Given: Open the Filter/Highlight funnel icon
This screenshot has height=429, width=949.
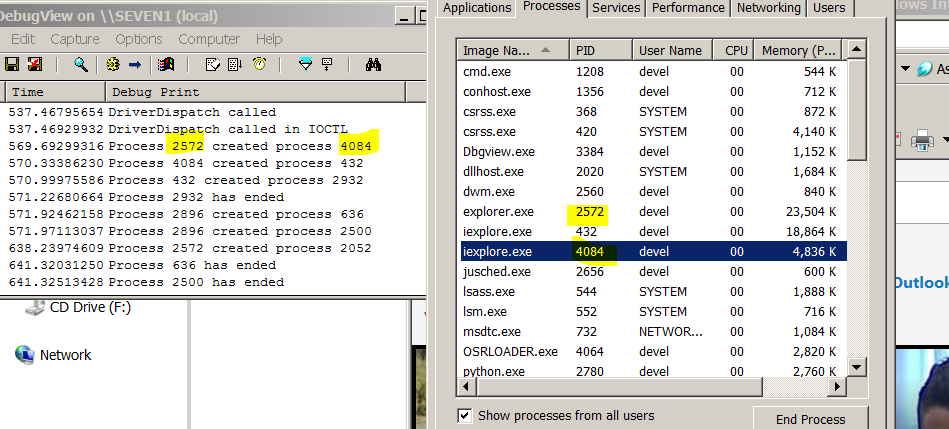Looking at the screenshot, I should tap(306, 64).
